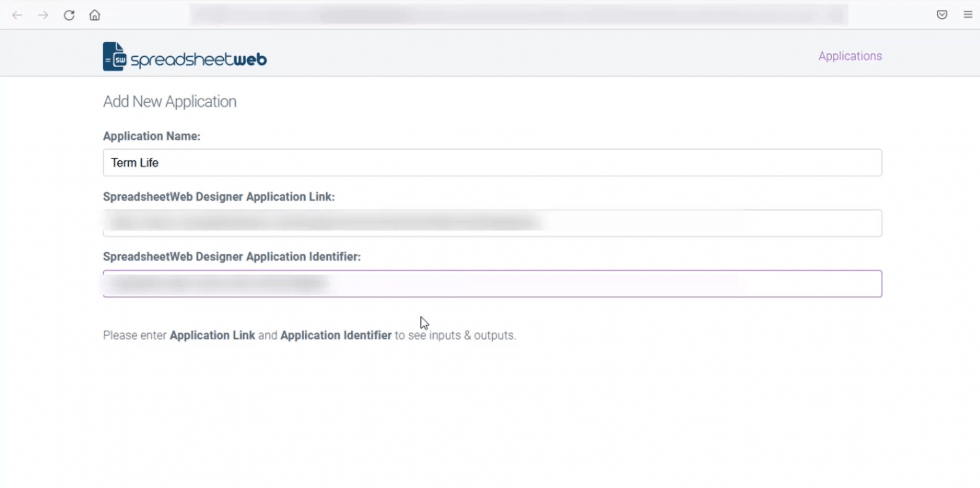Click the SW document logo icon
The width and height of the screenshot is (980, 488).
click(x=114, y=57)
